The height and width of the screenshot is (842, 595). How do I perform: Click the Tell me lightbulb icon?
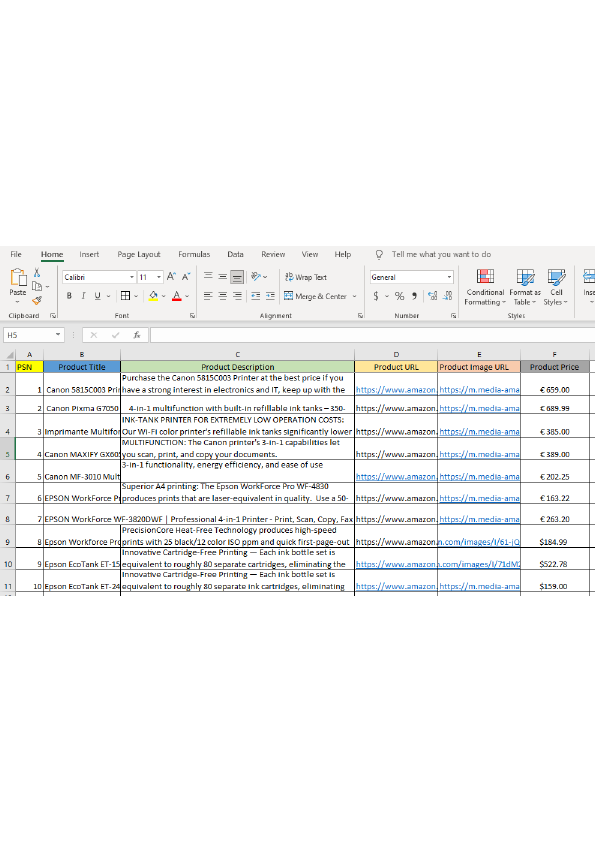point(379,255)
